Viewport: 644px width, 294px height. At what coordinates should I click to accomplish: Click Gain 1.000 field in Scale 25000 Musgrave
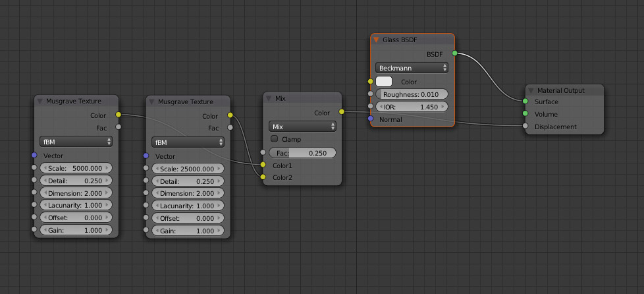(x=188, y=231)
